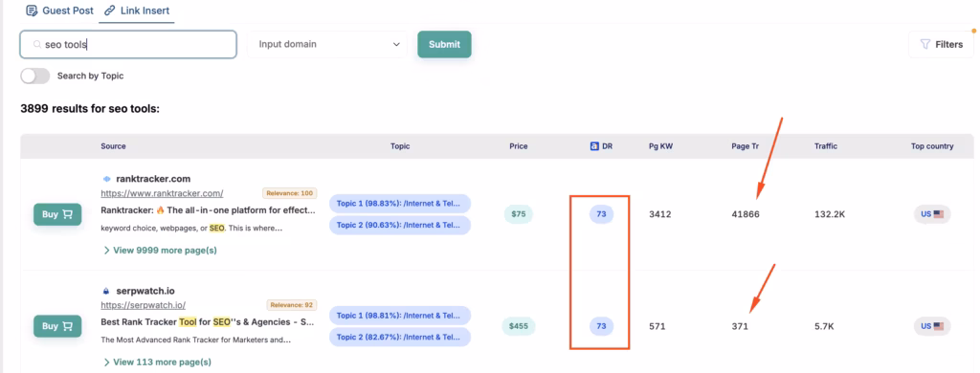Image resolution: width=980 pixels, height=373 pixels.
Task: Click the Page Tr value 371
Action: pyautogui.click(x=740, y=326)
